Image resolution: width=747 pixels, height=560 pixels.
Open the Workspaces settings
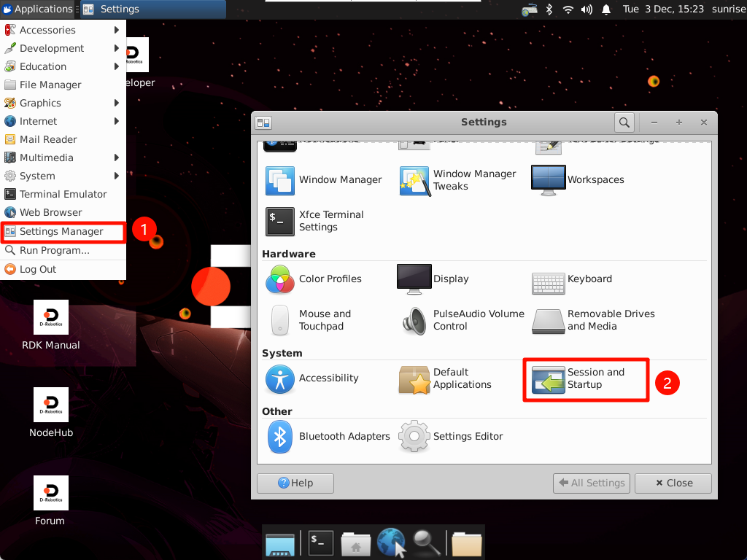coord(578,180)
